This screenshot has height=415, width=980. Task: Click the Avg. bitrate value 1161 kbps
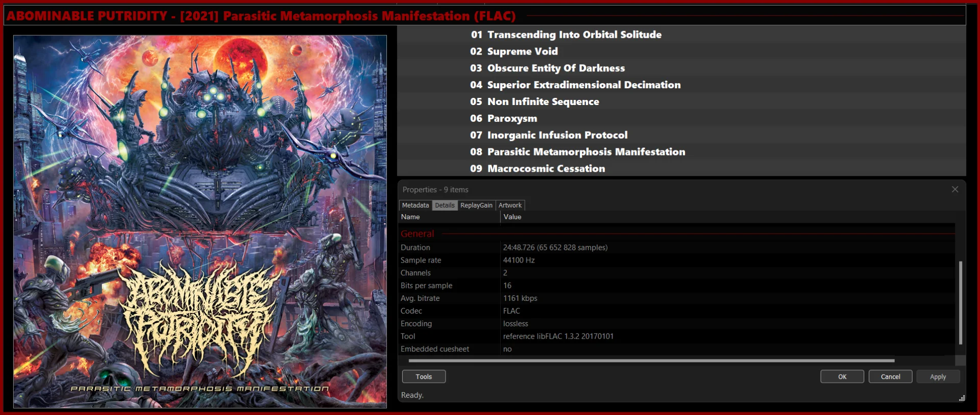[520, 298]
